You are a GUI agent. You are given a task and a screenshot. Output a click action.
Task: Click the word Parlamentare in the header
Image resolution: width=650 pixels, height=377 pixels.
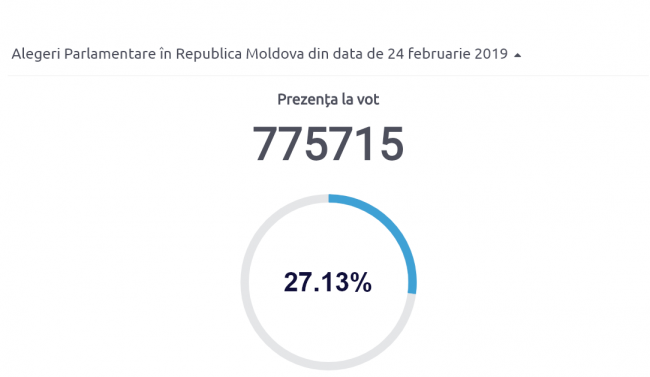pos(110,54)
